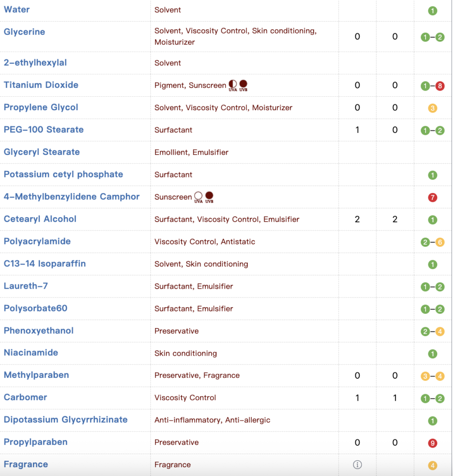Click the green 1 badge in the Water row

point(433,10)
